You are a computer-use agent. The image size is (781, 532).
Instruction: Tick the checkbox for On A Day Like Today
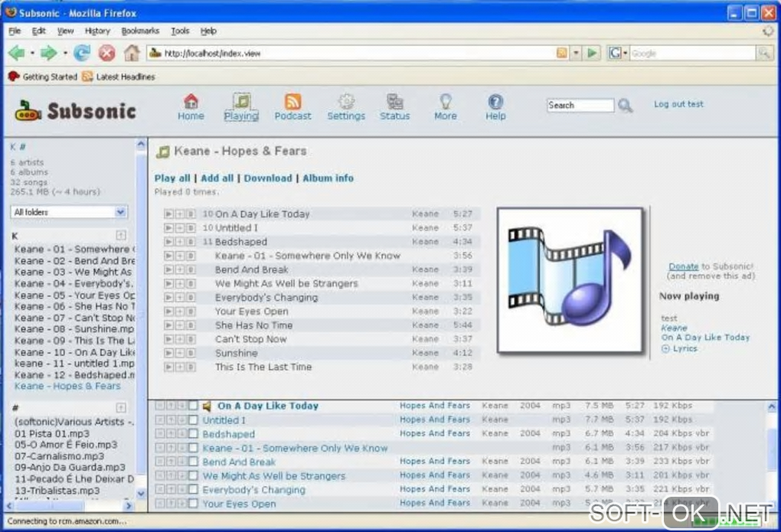click(x=193, y=406)
